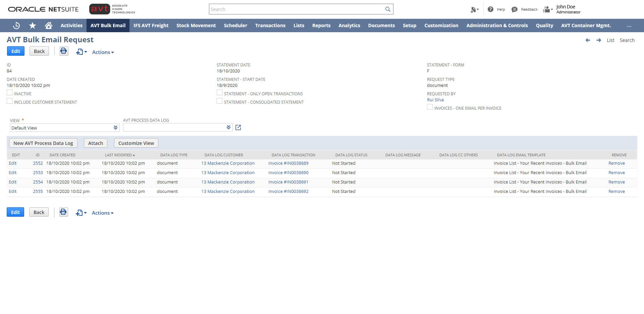
Task: Open the AVT Container Mgmt. tab
Action: click(x=586, y=25)
